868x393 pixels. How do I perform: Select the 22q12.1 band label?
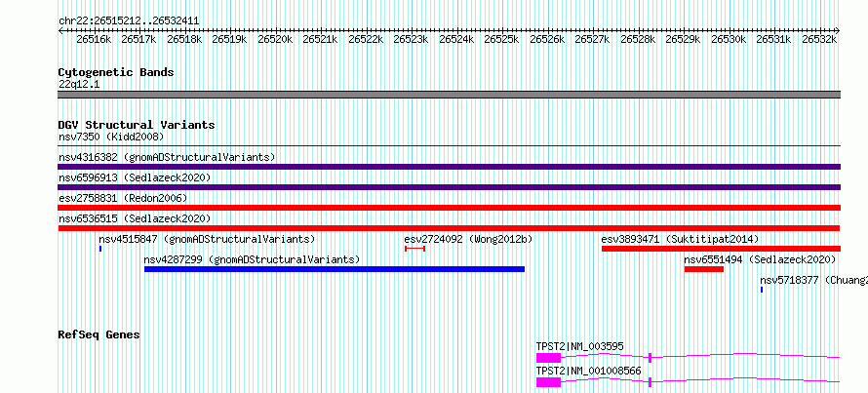(x=79, y=85)
